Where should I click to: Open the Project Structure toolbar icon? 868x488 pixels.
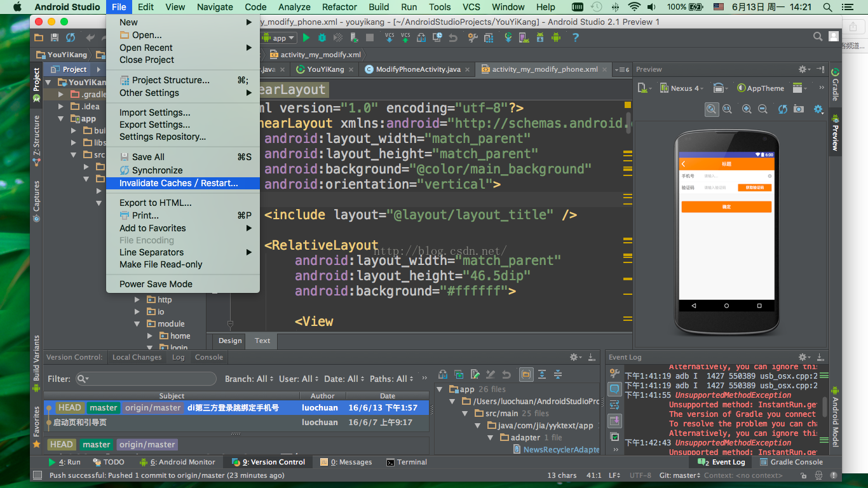(x=488, y=38)
